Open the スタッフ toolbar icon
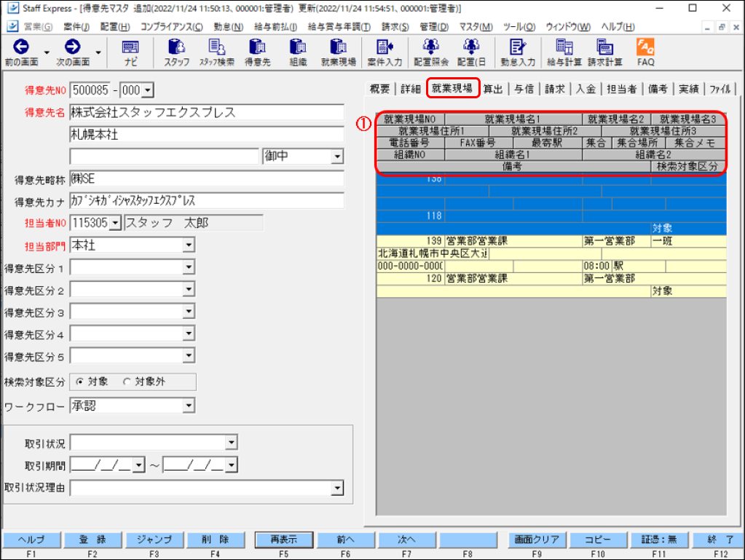Image resolution: width=745 pixels, height=560 pixels. coord(177,52)
